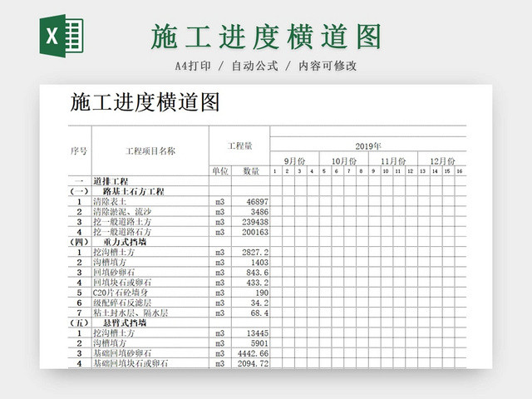Image resolution: width=532 pixels, height=399 pixels.
Task: Click the subtitle text A4打印
Action: pyautogui.click(x=193, y=66)
